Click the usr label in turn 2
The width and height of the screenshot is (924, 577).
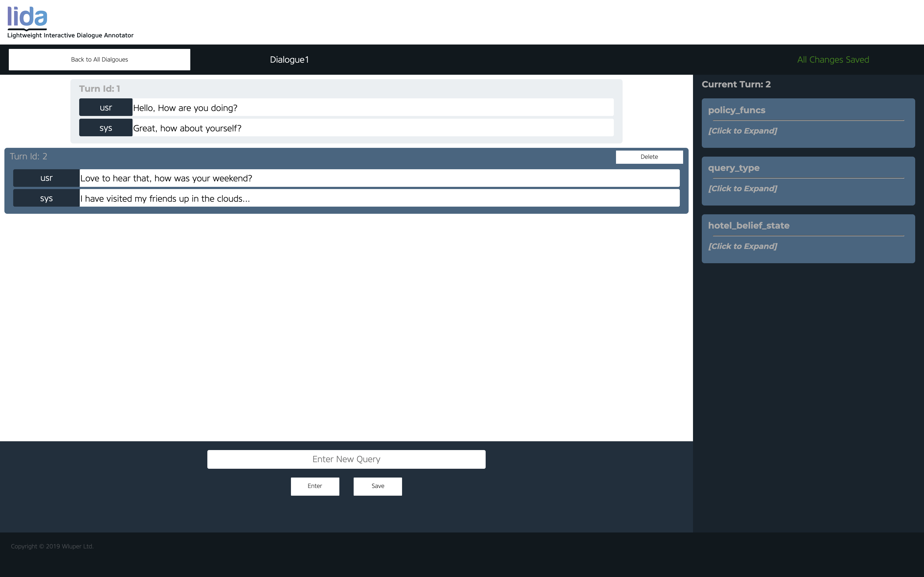pyautogui.click(x=46, y=178)
